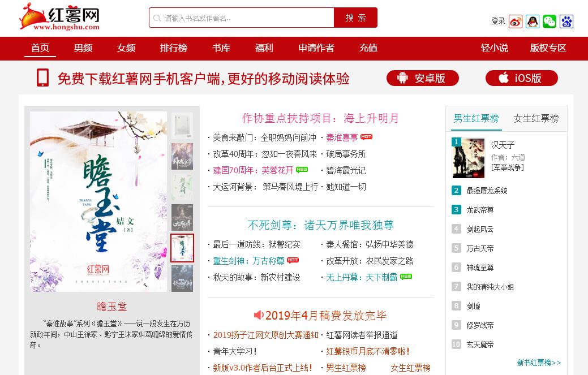Switch to the 女生红票榜 tab
588x375 pixels.
(x=536, y=118)
